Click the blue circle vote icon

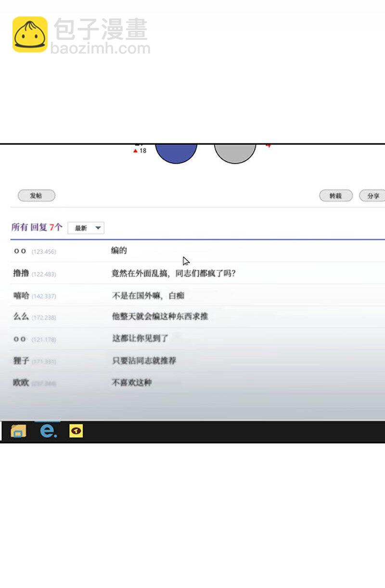[x=176, y=152]
